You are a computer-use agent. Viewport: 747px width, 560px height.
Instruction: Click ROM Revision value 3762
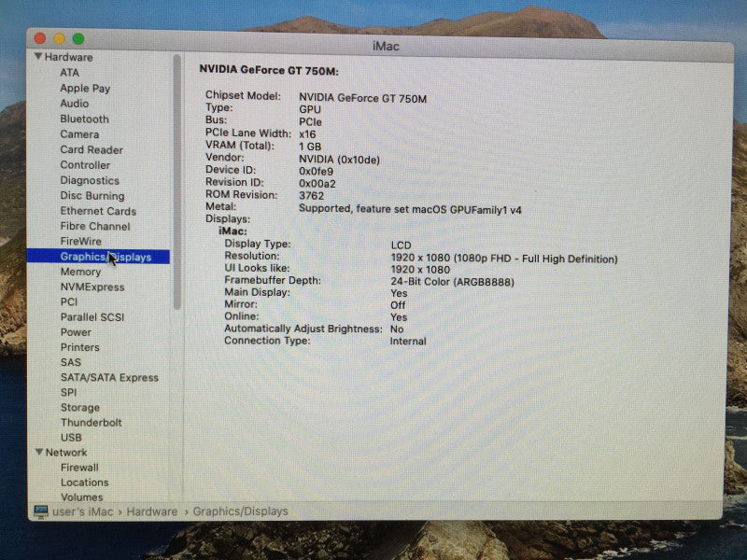coord(311,196)
